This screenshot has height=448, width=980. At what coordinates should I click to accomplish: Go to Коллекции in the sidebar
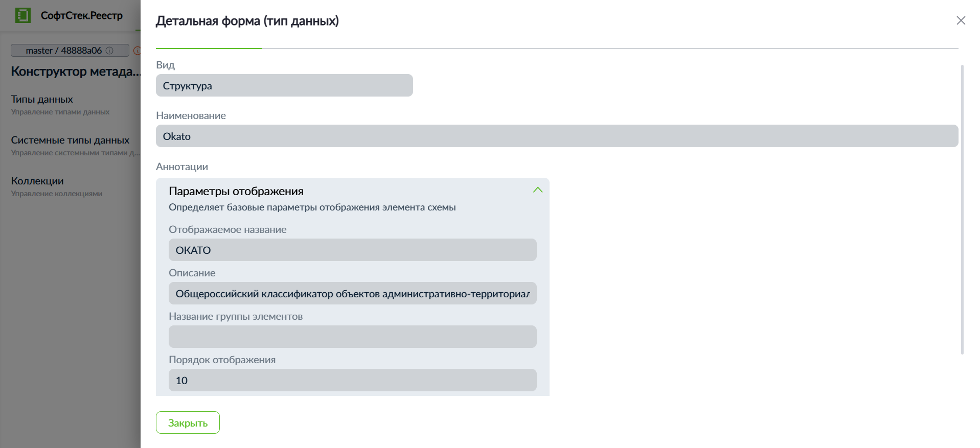point(37,181)
